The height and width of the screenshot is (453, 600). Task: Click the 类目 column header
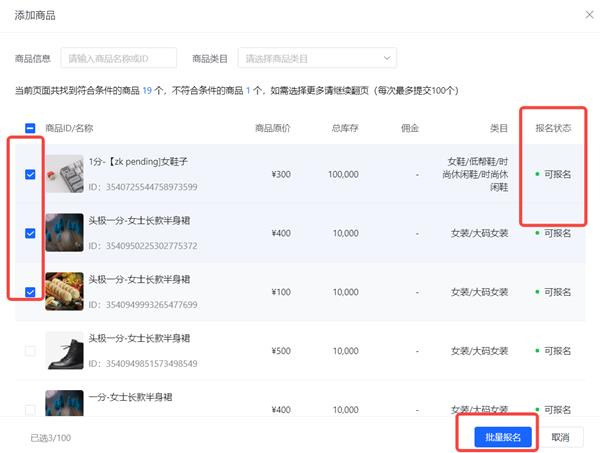point(499,128)
